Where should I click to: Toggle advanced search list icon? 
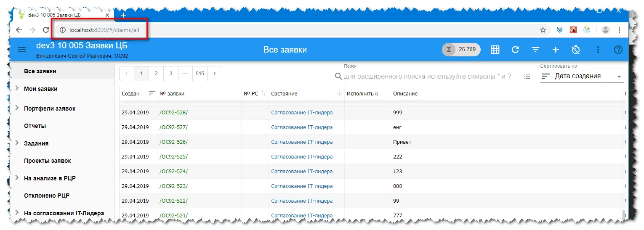(x=527, y=77)
